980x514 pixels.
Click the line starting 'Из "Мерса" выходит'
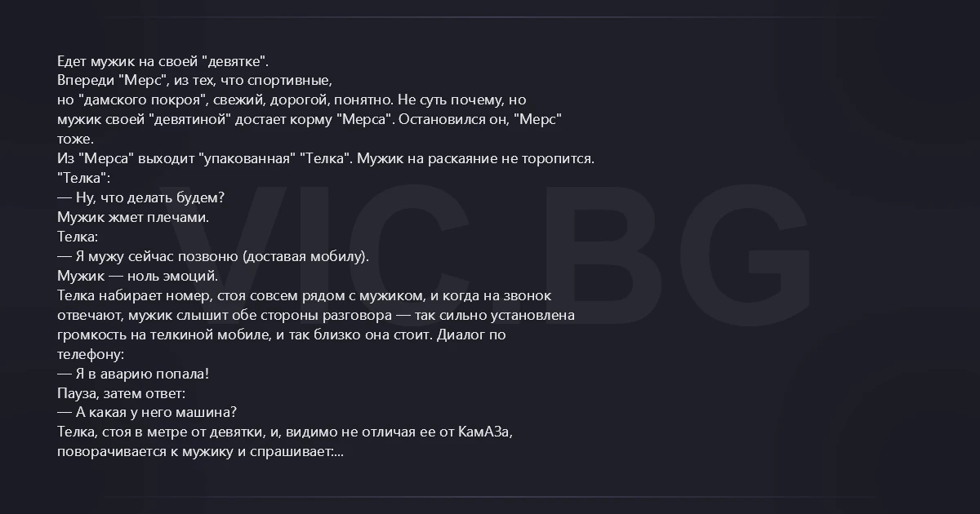tap(325, 159)
